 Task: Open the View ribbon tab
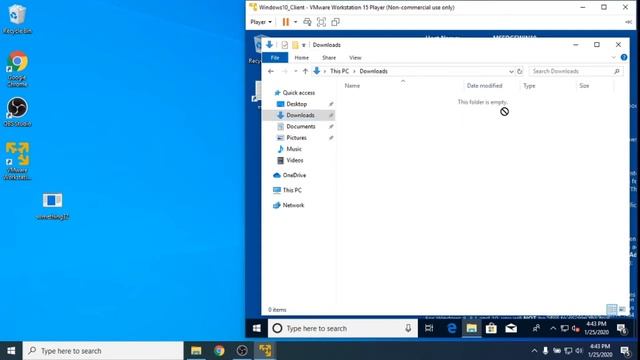[355, 58]
